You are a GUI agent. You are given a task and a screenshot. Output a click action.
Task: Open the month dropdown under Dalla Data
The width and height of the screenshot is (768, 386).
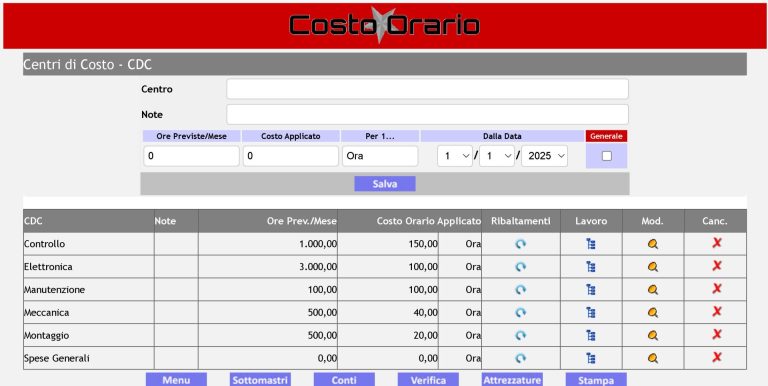[497, 156]
